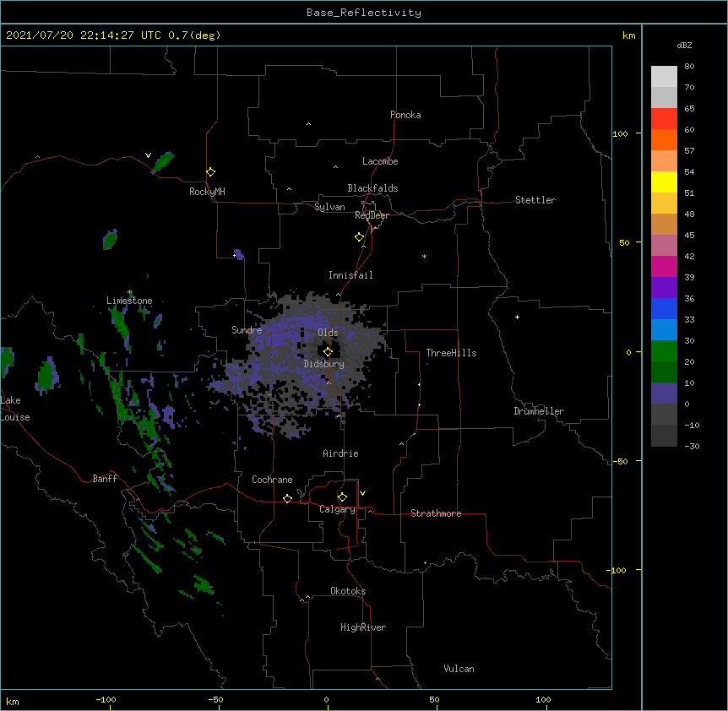The height and width of the screenshot is (711, 728).
Task: Click the Sylvan label
Action: (329, 207)
